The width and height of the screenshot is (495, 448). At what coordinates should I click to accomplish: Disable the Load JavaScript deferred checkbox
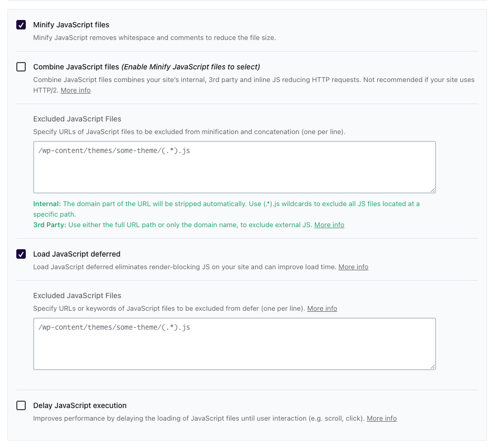point(21,254)
